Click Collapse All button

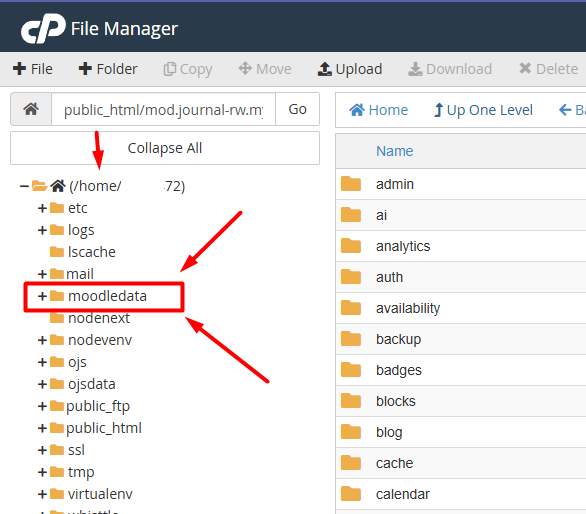[x=165, y=148]
